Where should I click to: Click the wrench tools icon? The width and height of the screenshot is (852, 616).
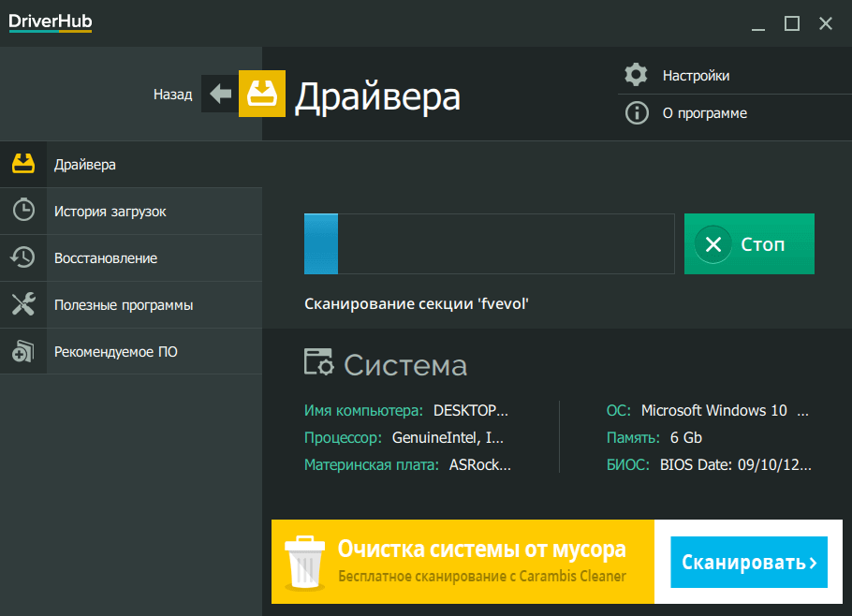pyautogui.click(x=23, y=304)
